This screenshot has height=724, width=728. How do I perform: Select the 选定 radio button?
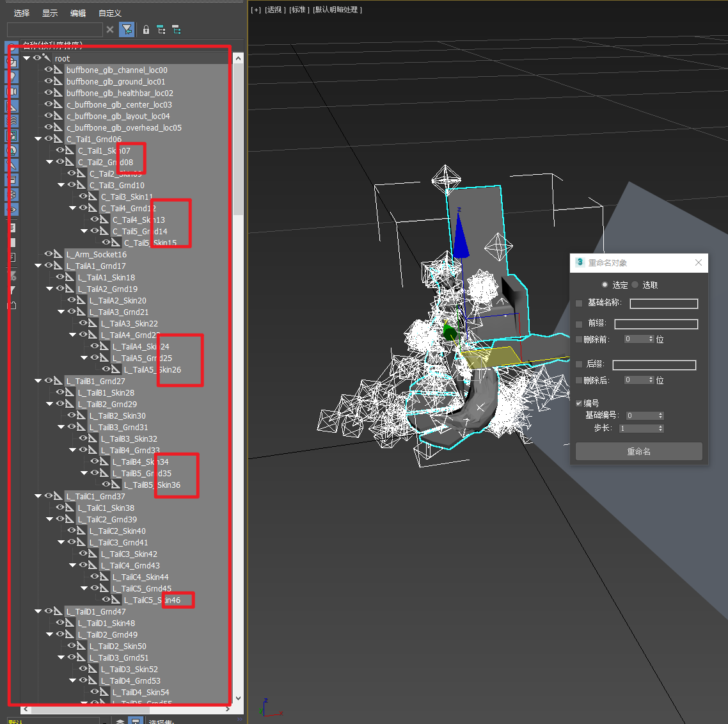(605, 284)
